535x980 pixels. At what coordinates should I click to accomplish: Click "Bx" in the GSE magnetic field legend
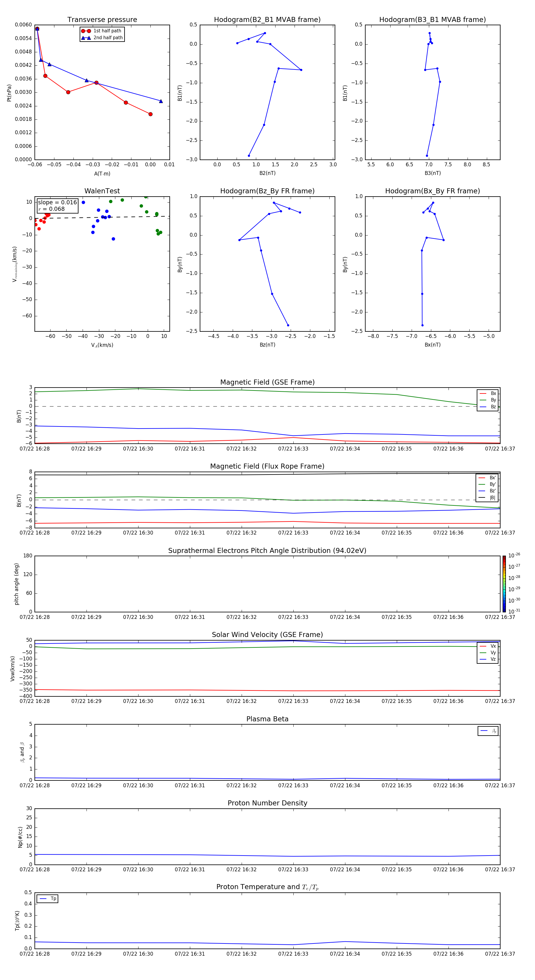coord(493,394)
